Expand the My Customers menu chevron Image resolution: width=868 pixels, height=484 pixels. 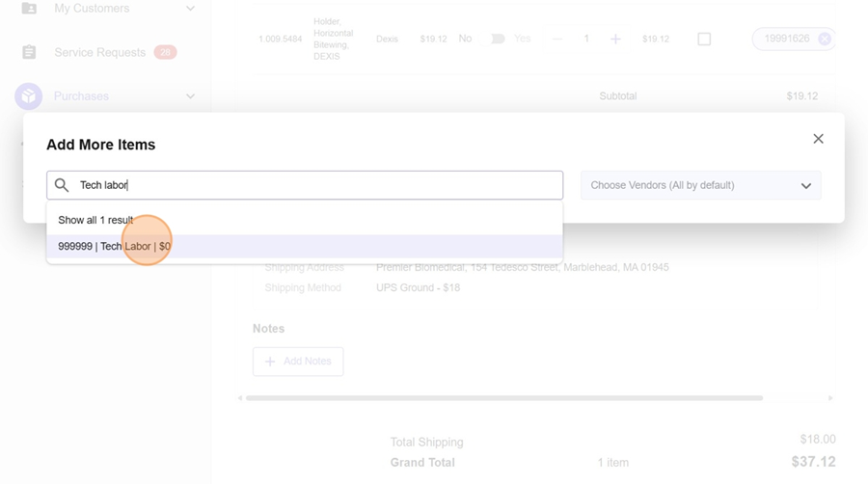click(x=190, y=9)
